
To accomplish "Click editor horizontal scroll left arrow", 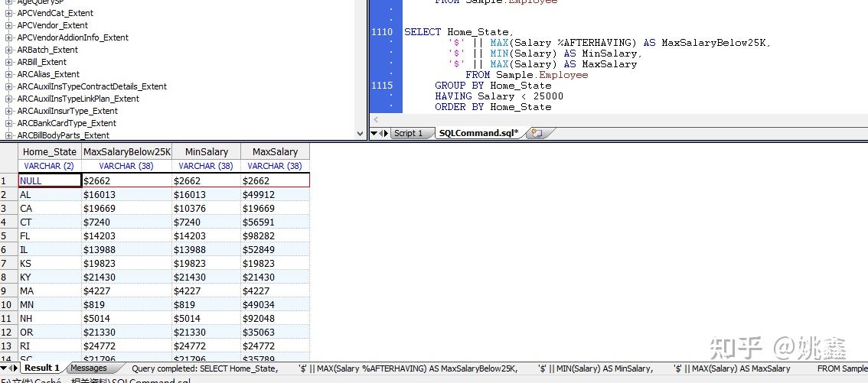I will [x=376, y=119].
